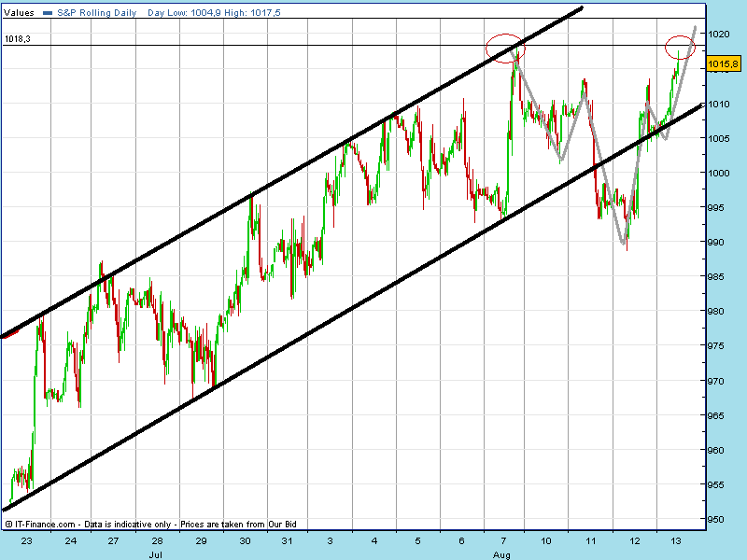Click the Aug month label

[501, 554]
